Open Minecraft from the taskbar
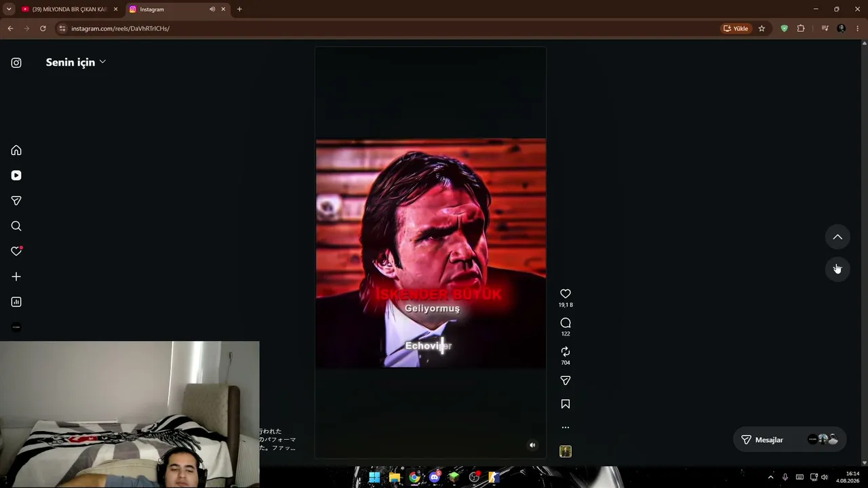Image resolution: width=868 pixels, height=488 pixels. 454,477
